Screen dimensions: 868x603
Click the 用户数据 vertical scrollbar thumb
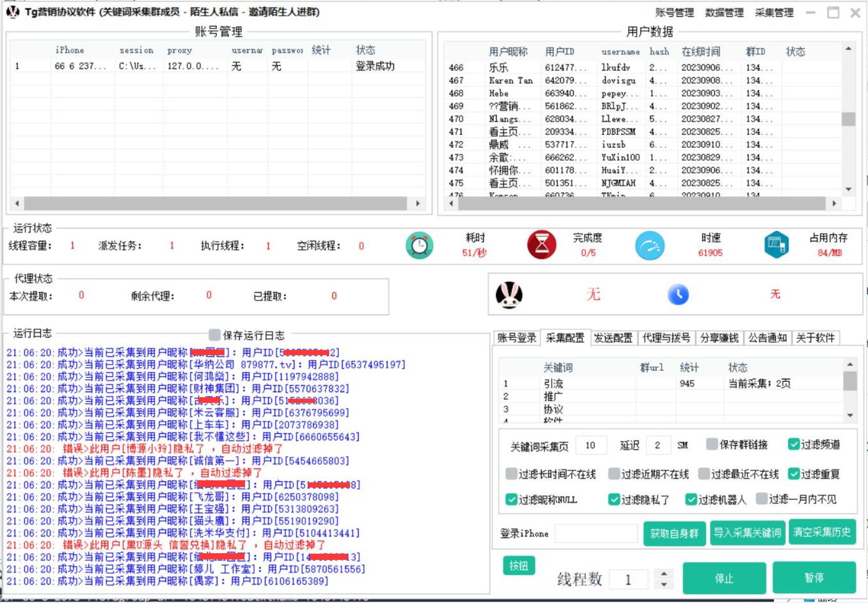(x=848, y=119)
